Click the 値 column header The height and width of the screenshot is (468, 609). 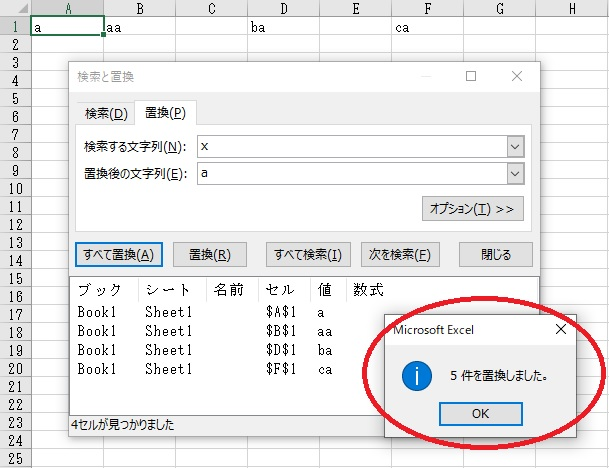pos(328,290)
